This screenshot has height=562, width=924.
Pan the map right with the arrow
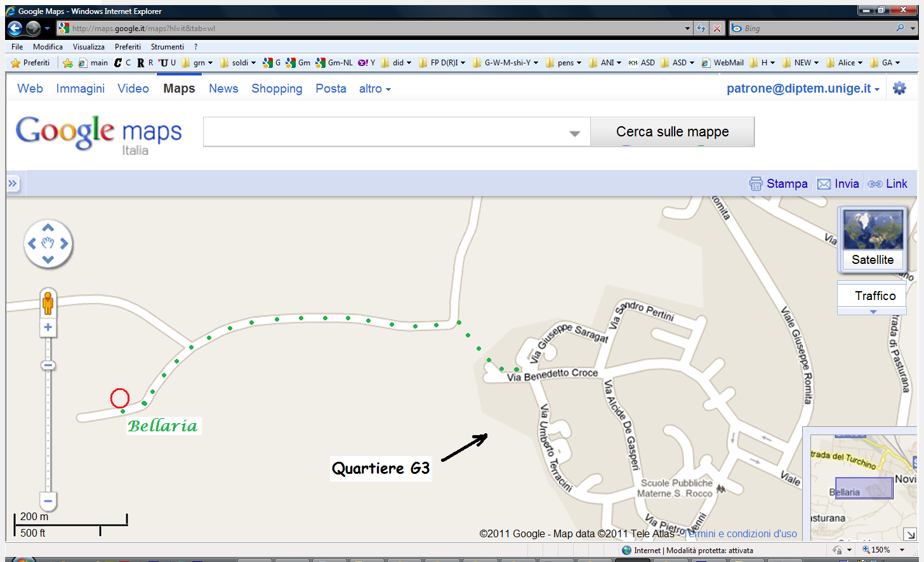click(x=64, y=244)
